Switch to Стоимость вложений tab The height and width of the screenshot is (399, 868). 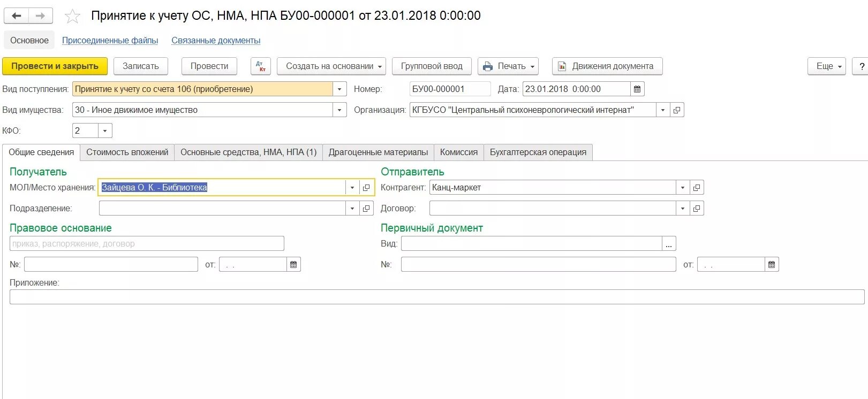(x=127, y=152)
